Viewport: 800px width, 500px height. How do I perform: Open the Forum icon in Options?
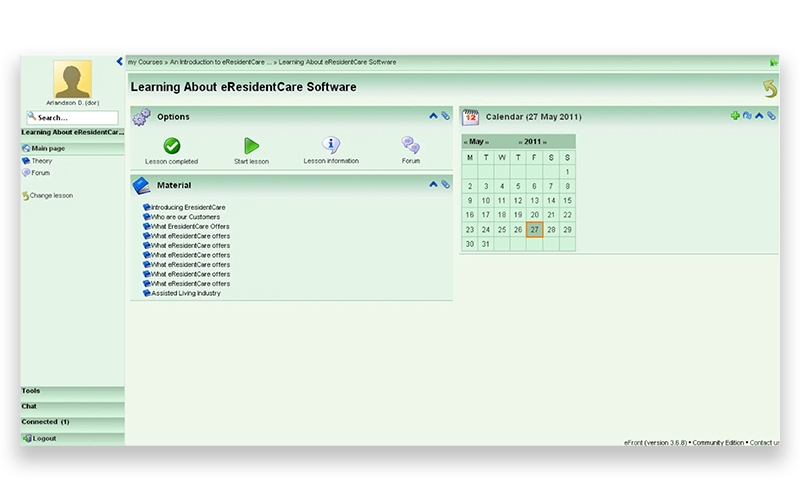coord(410,146)
